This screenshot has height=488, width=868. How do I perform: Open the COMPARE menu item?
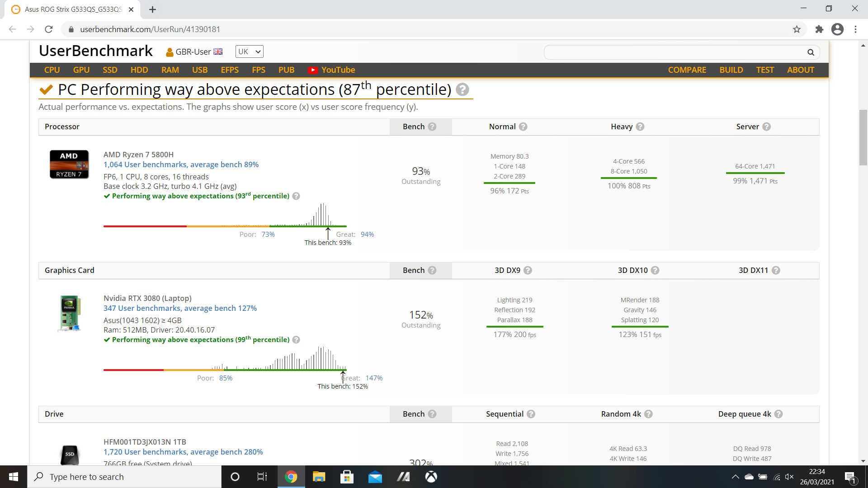coord(687,70)
